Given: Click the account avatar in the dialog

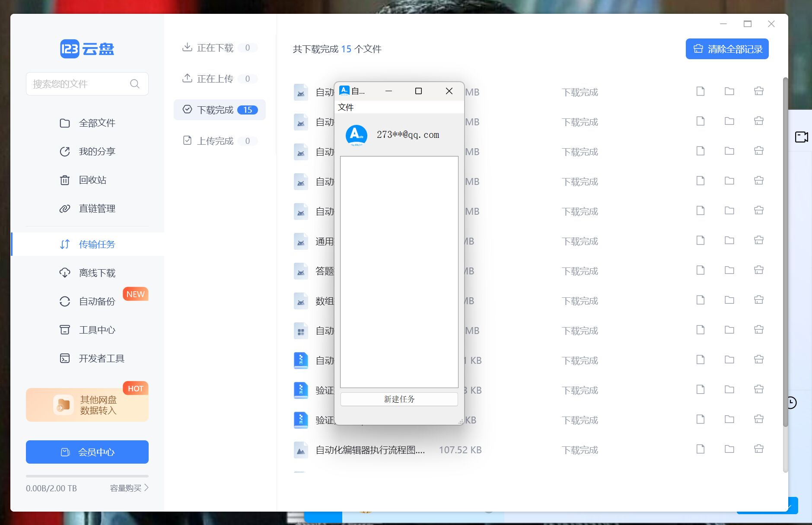Looking at the screenshot, I should pyautogui.click(x=357, y=135).
